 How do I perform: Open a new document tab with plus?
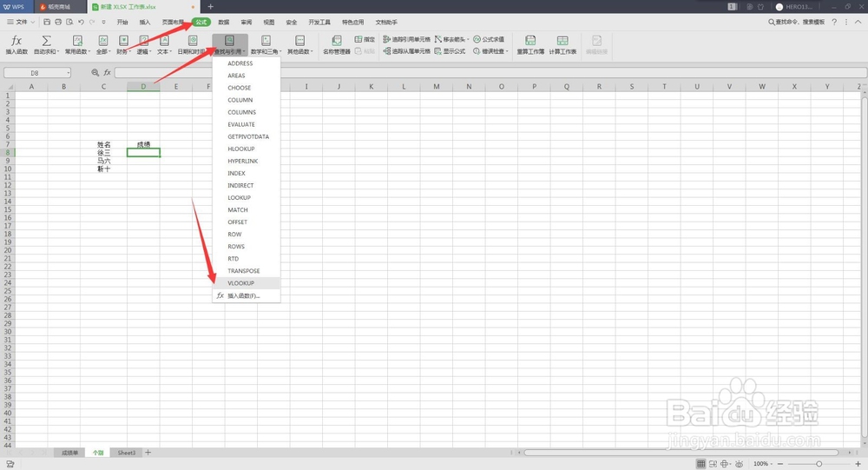click(x=210, y=7)
